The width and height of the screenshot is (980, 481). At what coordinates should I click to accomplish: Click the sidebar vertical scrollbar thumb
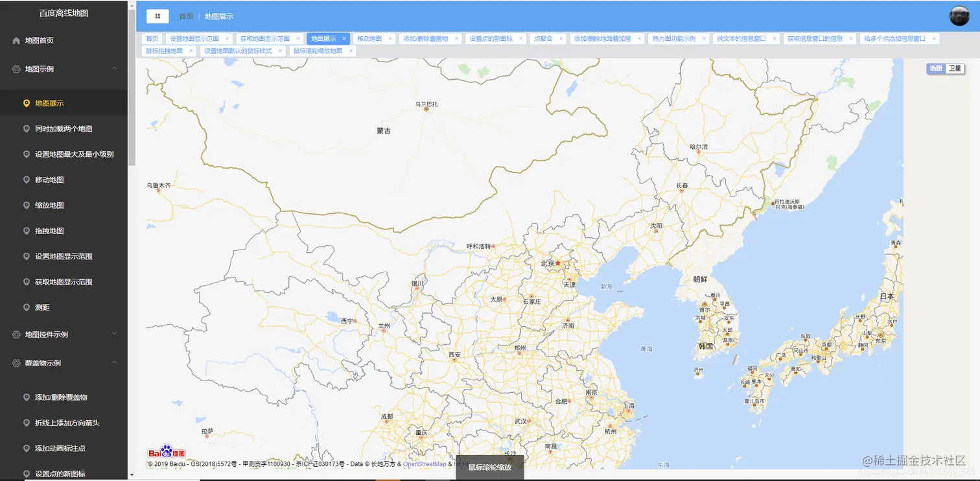pos(132,88)
